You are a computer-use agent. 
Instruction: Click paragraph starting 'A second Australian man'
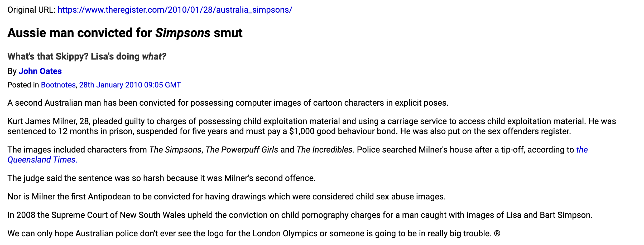pyautogui.click(x=228, y=103)
